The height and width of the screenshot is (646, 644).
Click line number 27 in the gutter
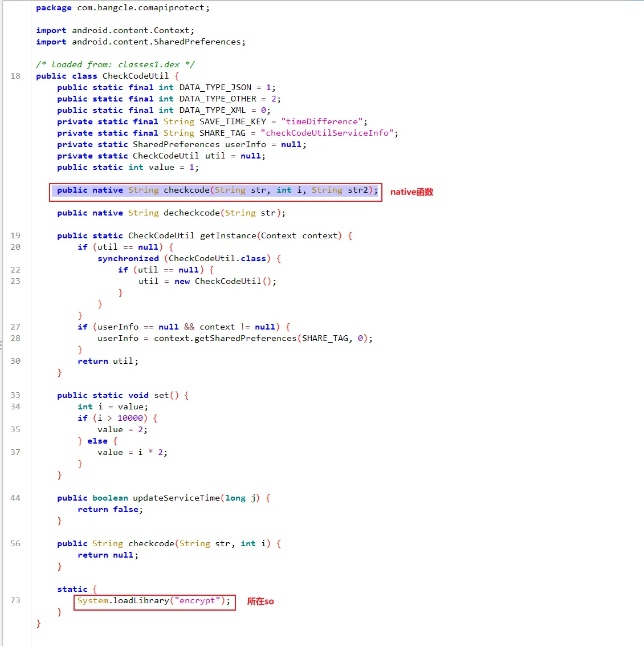15,327
